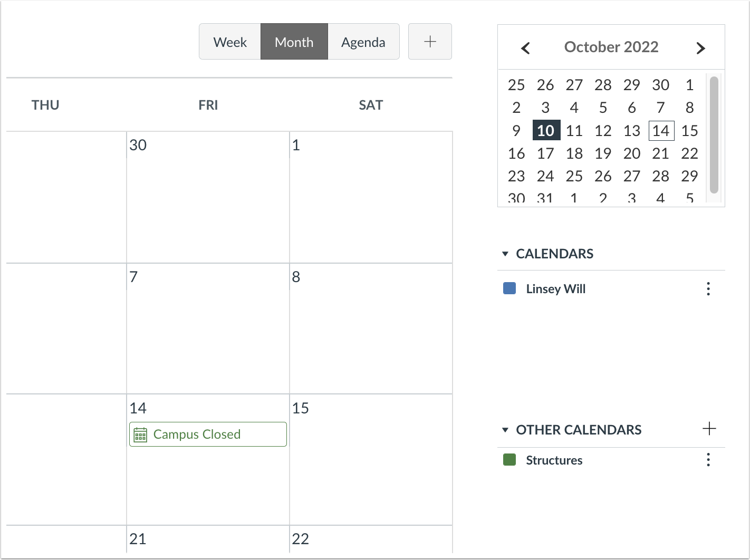
Task: Select October 10 in the mini calendar
Action: tap(545, 130)
